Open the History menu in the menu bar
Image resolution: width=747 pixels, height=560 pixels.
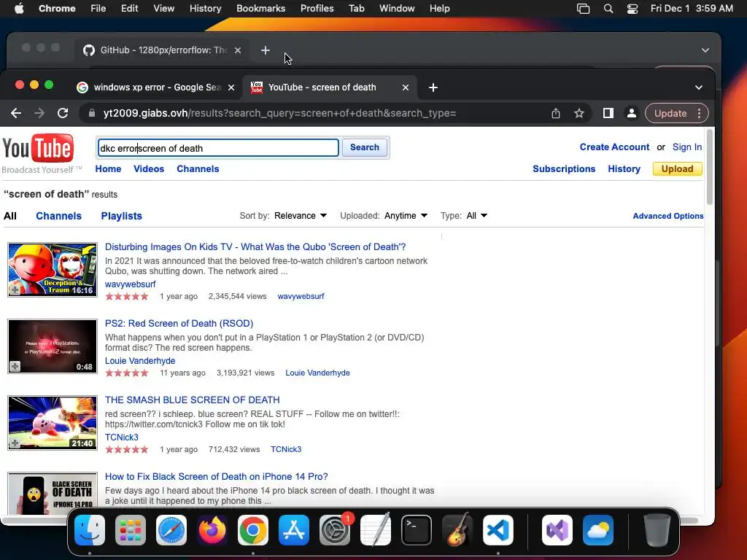[x=205, y=9]
